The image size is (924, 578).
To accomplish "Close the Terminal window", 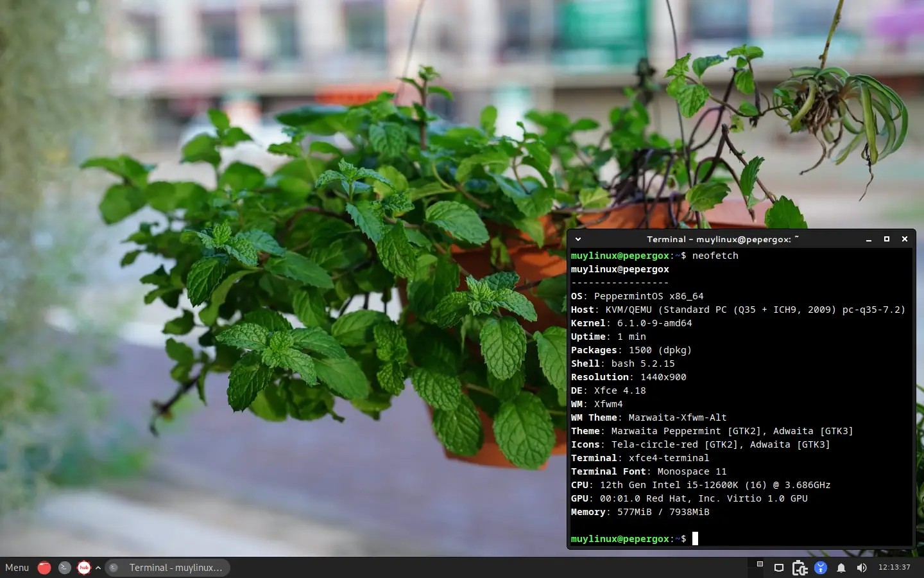I will (x=905, y=239).
